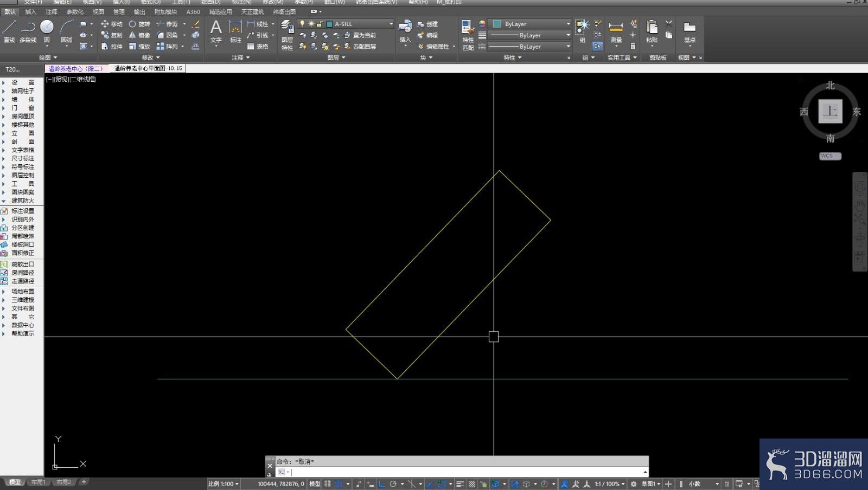Toggle layer on/off lightbulb in A-SILL layer box
The width and height of the screenshot is (868, 490).
(302, 24)
